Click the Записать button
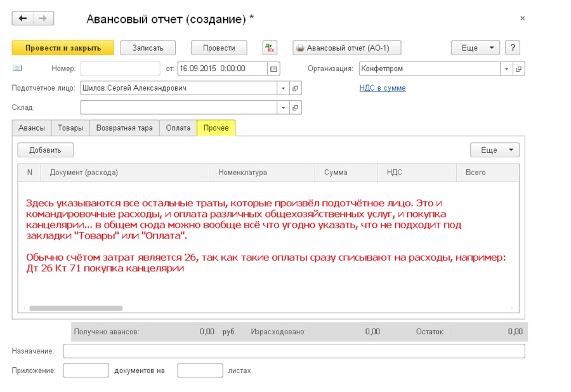 coord(148,48)
